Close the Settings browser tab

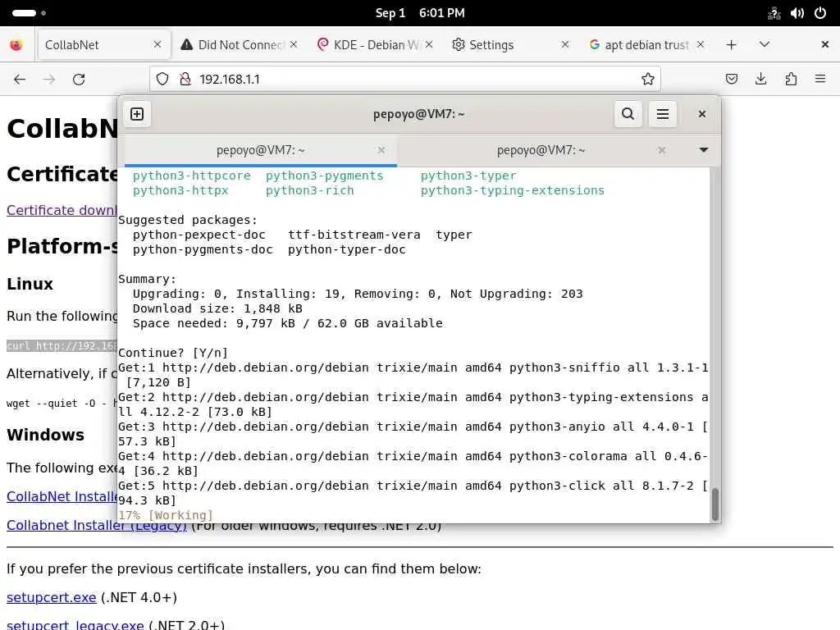click(565, 44)
